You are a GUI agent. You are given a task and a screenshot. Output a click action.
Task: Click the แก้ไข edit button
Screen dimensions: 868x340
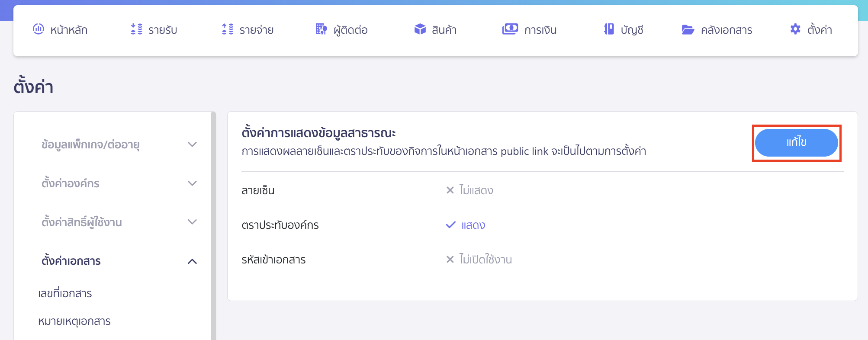[796, 143]
